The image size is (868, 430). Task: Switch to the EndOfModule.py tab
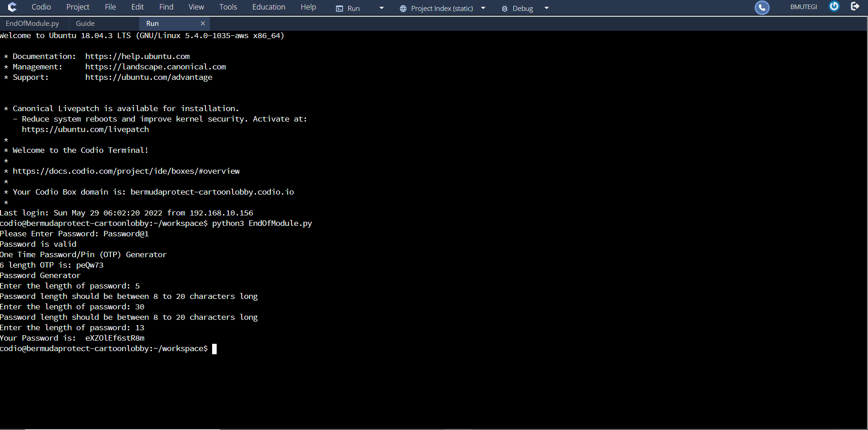(x=33, y=24)
